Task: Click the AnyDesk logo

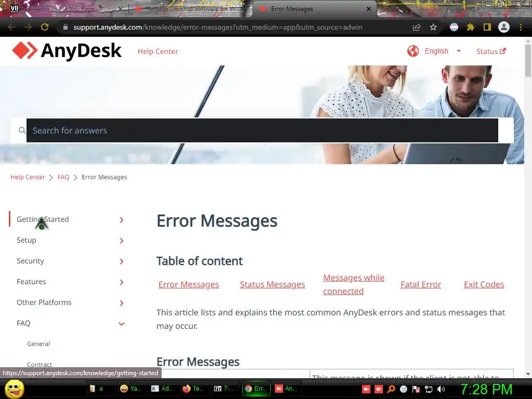Action: click(x=66, y=51)
